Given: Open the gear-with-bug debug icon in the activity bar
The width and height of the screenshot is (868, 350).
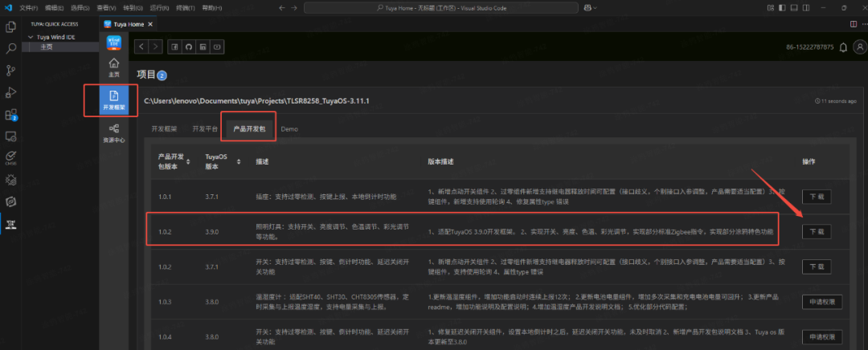Looking at the screenshot, I should 10,180.
